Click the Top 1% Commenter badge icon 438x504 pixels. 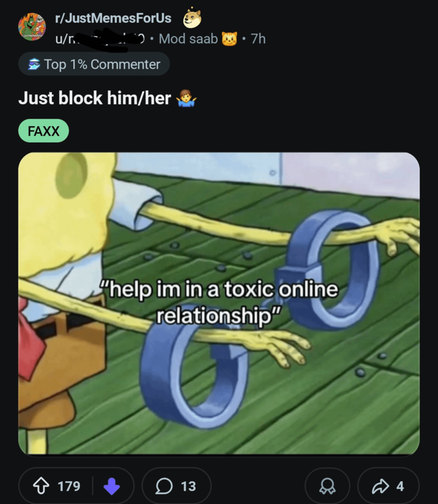pyautogui.click(x=33, y=64)
